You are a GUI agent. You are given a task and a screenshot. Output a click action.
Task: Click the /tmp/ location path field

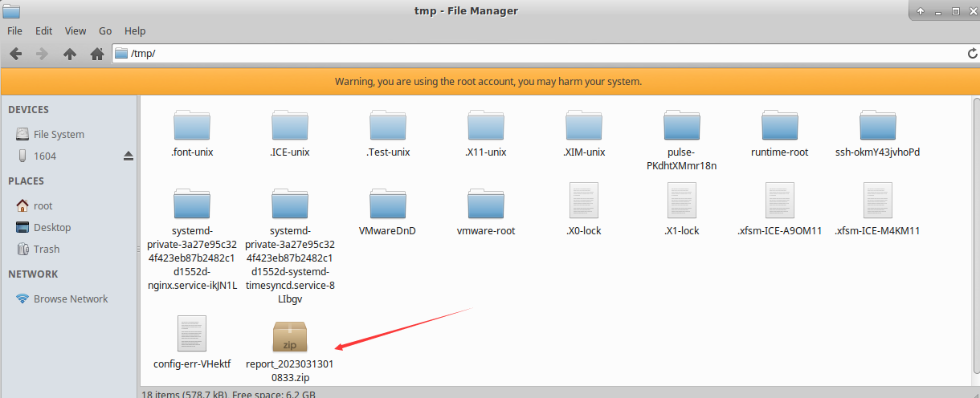click(x=538, y=54)
